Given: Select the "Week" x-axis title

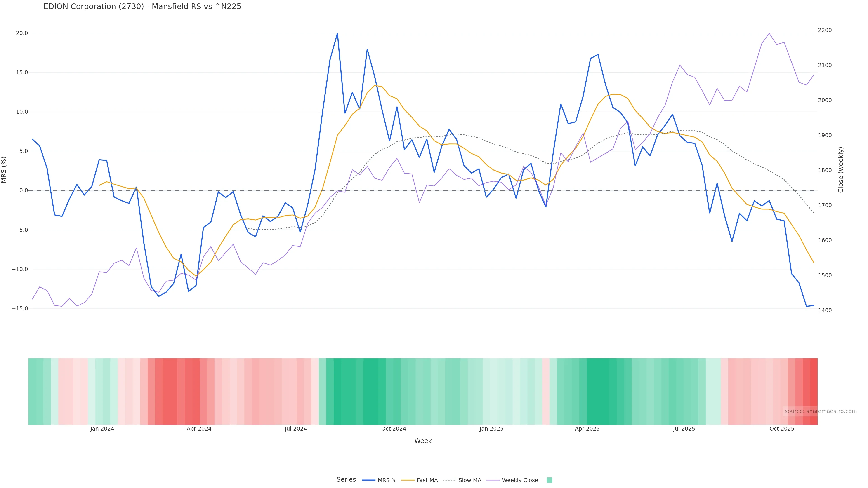Looking at the screenshot, I should [x=422, y=441].
